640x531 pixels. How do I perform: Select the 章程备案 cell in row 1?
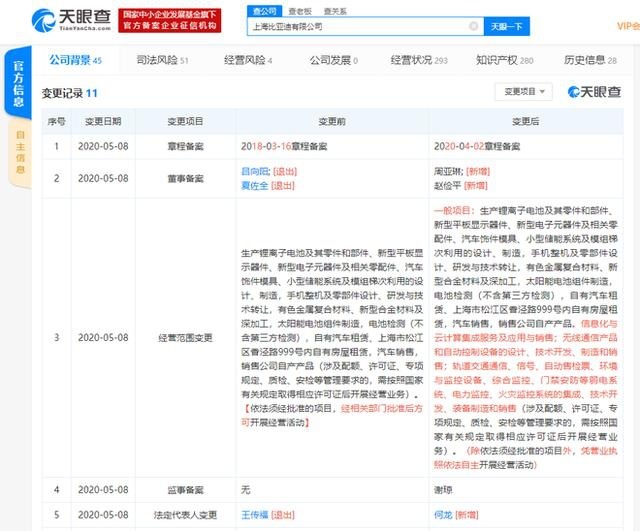[x=185, y=147]
